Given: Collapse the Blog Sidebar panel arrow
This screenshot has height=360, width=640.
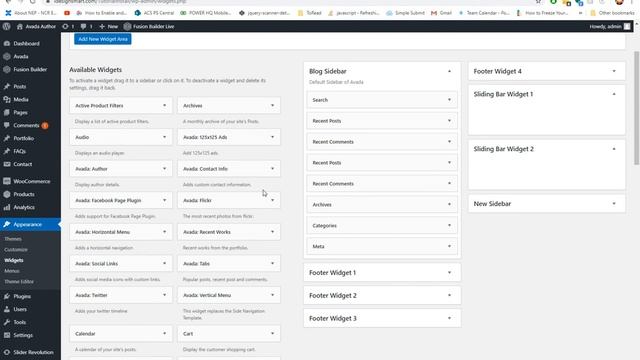Looking at the screenshot, I should point(449,71).
